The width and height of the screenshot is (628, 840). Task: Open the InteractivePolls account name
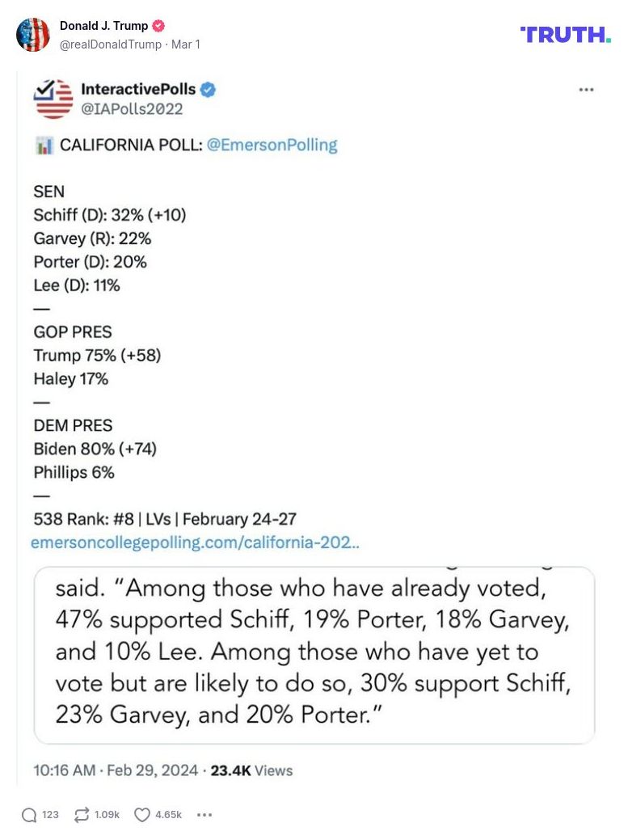[138, 90]
